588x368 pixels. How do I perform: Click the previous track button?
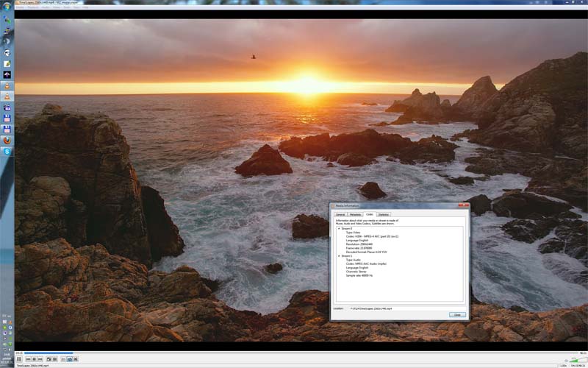pos(29,359)
